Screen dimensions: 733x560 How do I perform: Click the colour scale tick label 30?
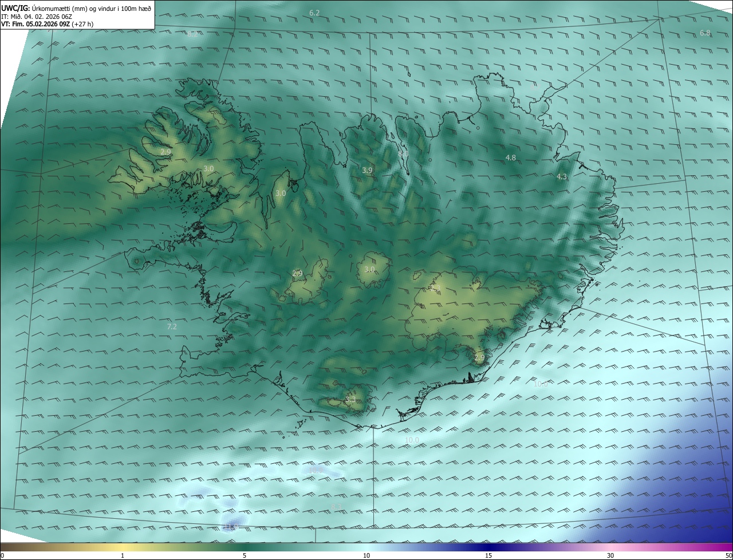pyautogui.click(x=610, y=555)
